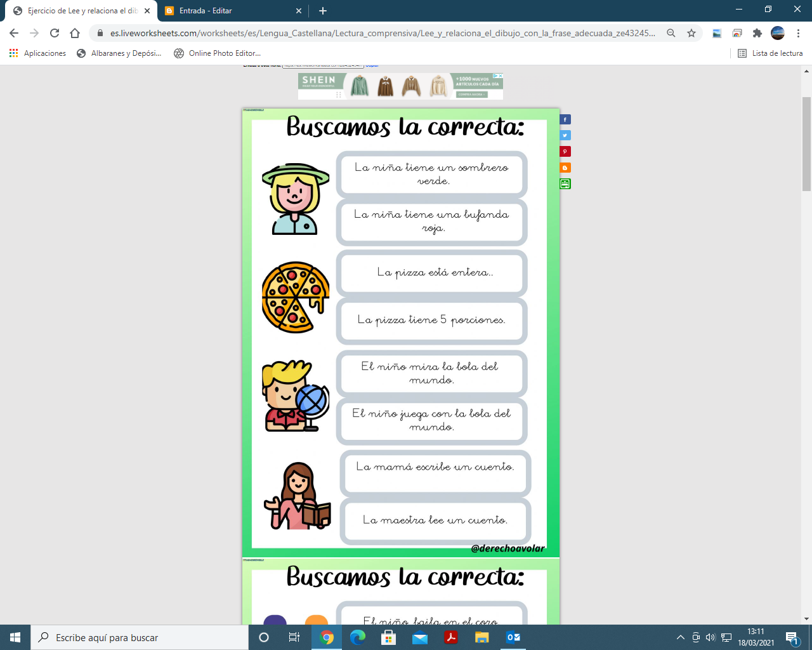Click the boy with globe picture
Viewport: 812px width, 650px height.
(x=296, y=396)
